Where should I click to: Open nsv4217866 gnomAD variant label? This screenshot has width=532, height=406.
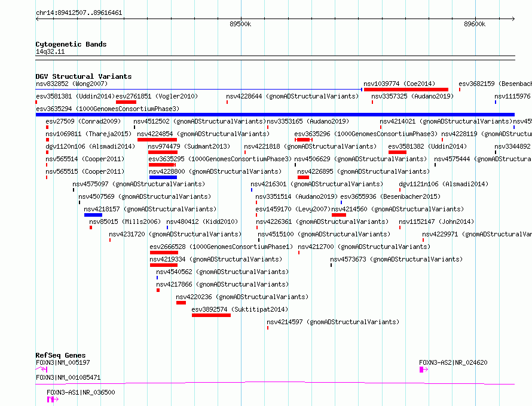[222, 284]
